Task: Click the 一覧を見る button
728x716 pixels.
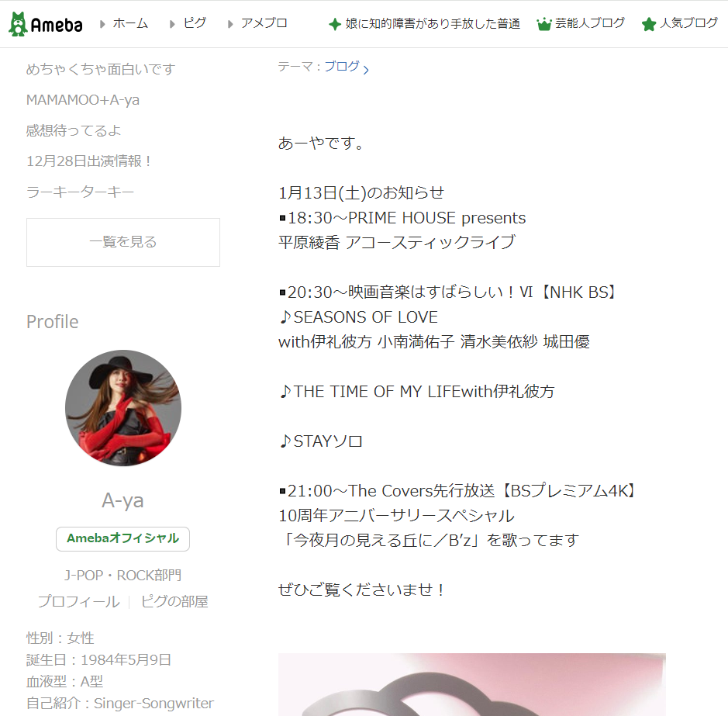Action: click(x=123, y=242)
